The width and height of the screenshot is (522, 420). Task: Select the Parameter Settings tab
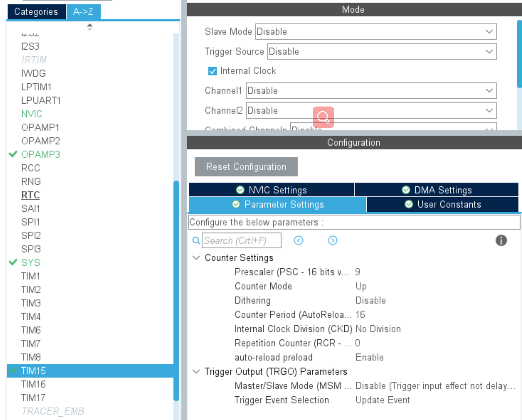[x=278, y=204]
